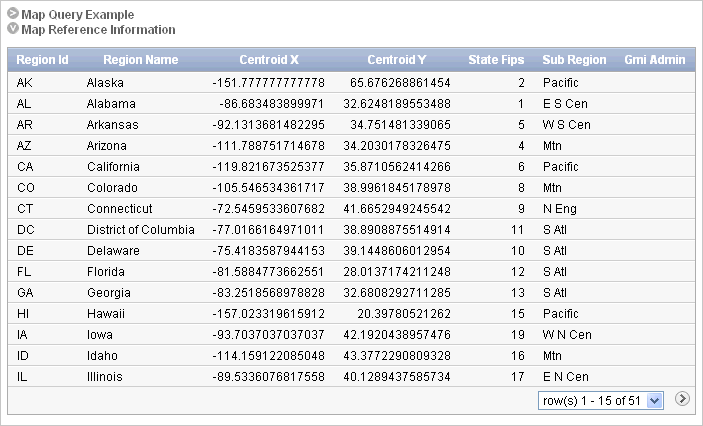Click the District of Columbia cell
This screenshot has height=426, width=703.
[x=141, y=230]
